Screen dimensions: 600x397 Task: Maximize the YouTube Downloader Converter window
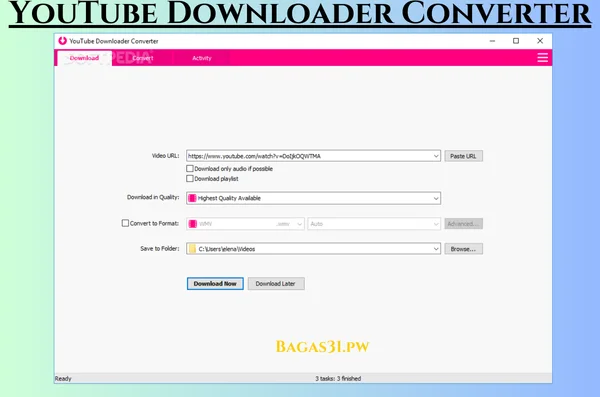tap(516, 41)
